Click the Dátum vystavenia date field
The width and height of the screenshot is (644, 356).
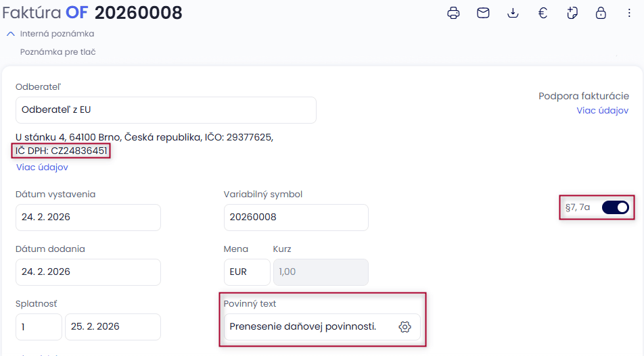tap(88, 218)
